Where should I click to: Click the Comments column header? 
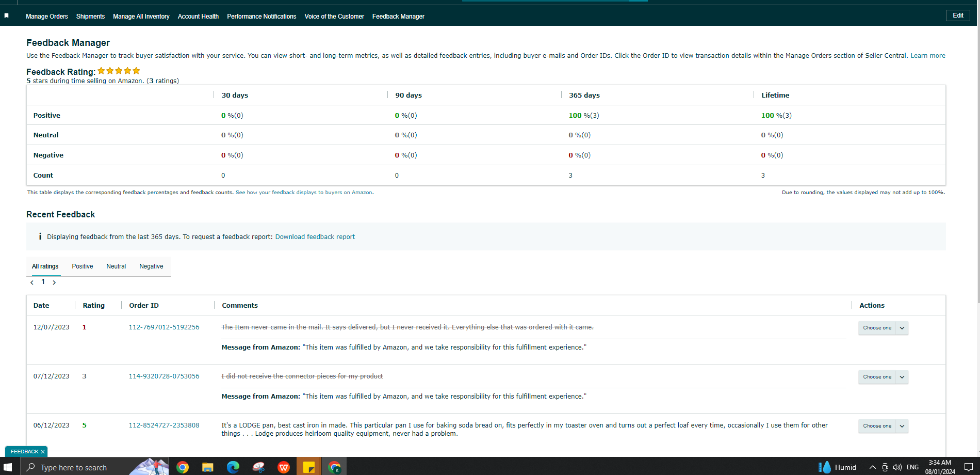(x=240, y=306)
